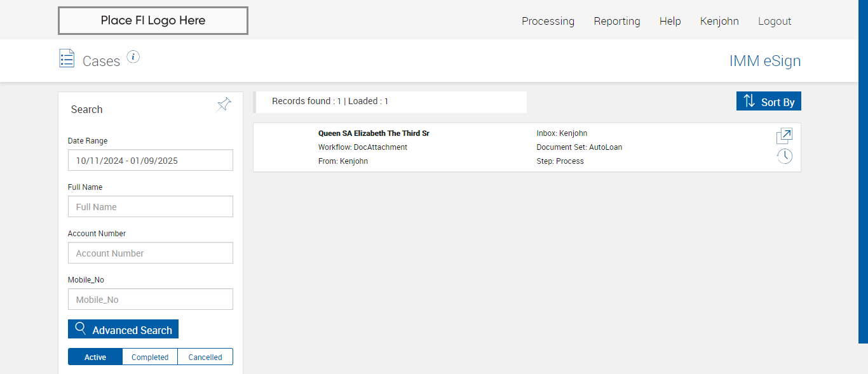Click the Cases list icon

(67, 58)
